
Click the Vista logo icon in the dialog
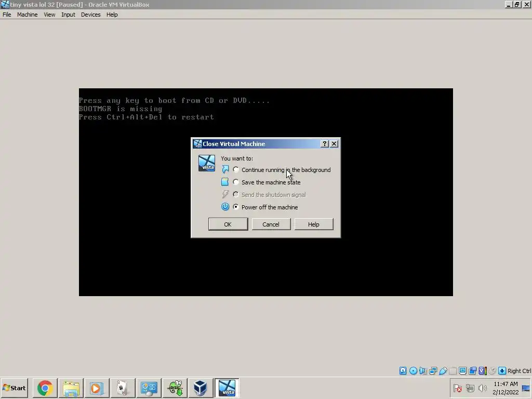point(207,163)
